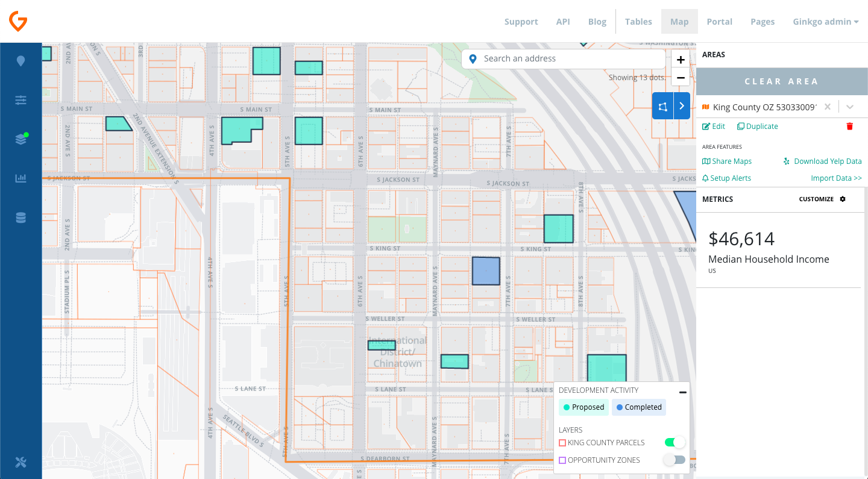
Task: Open the Portal tab
Action: point(719,22)
